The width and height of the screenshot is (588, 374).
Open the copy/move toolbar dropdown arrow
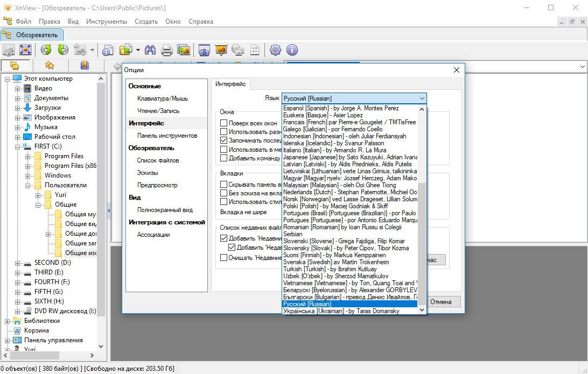coord(138,50)
